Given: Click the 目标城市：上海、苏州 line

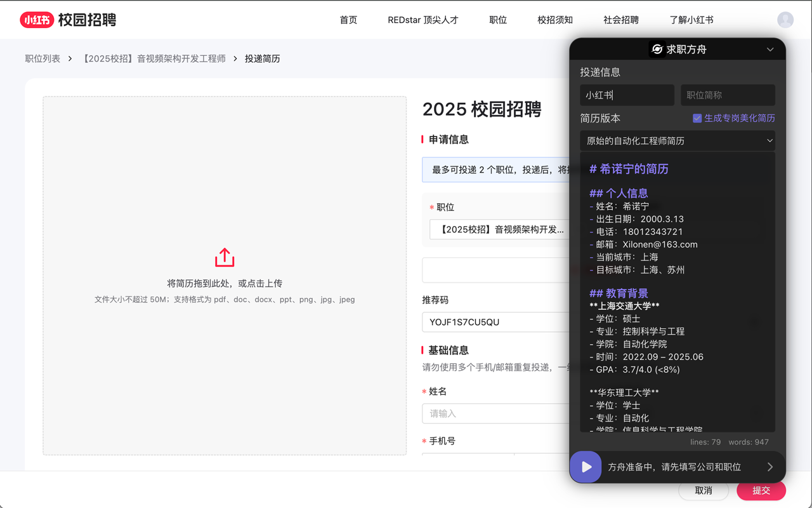Looking at the screenshot, I should pyautogui.click(x=637, y=270).
